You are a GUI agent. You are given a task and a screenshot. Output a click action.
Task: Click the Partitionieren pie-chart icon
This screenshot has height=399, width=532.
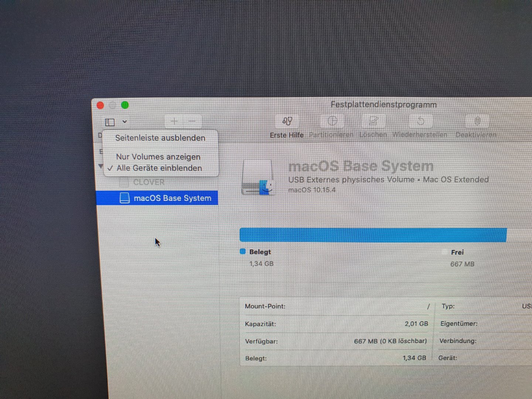332,120
